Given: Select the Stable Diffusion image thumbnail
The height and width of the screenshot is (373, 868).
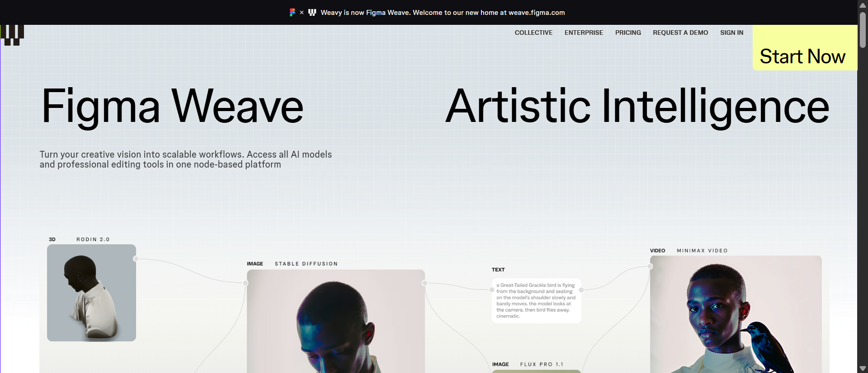Looking at the screenshot, I should [336, 321].
